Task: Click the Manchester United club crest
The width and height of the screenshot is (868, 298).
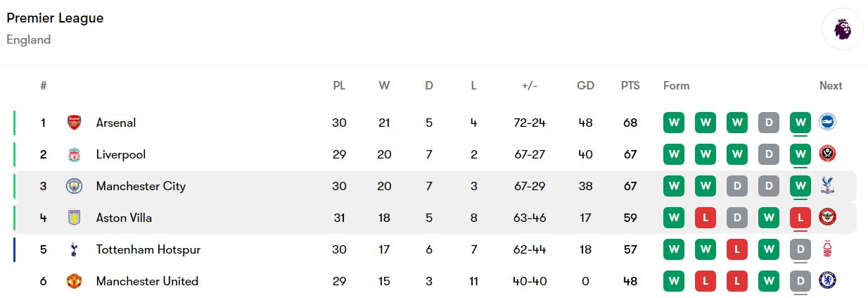Action: pos(74,281)
